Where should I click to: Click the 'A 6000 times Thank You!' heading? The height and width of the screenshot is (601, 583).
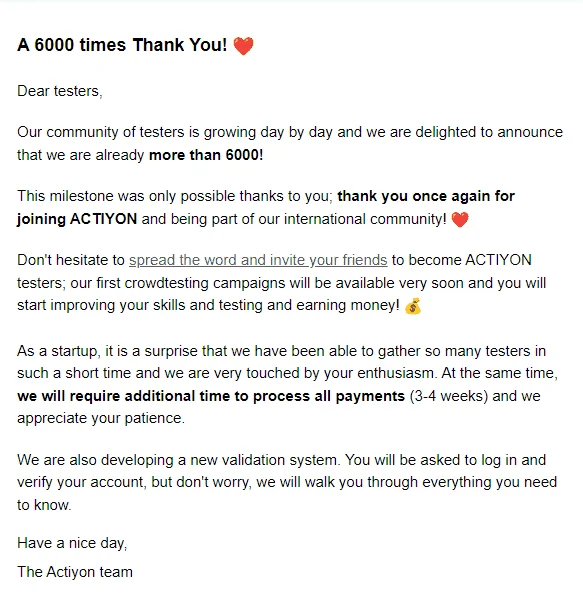tap(122, 45)
